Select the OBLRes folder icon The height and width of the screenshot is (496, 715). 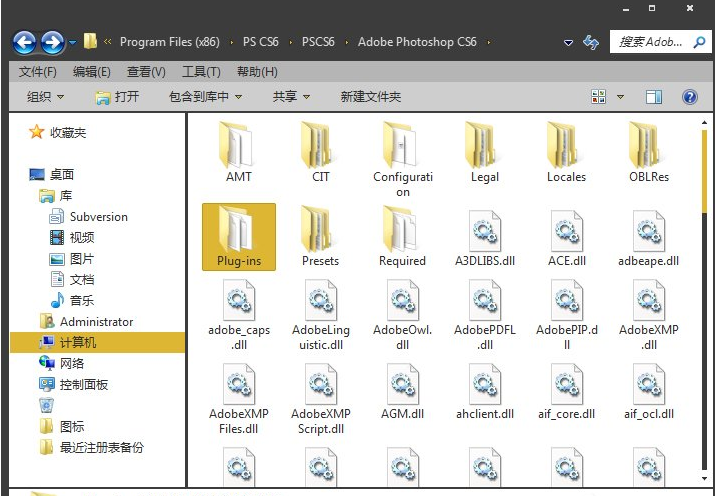point(646,145)
